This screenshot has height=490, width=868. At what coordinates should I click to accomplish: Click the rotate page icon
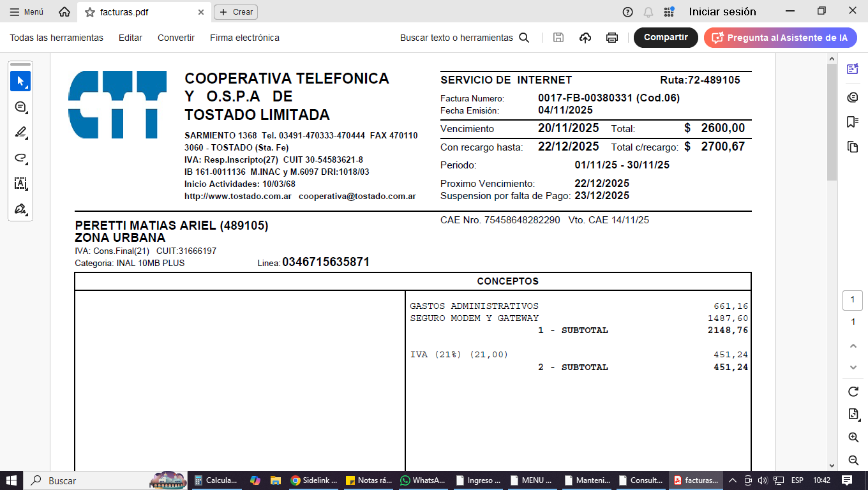point(853,391)
